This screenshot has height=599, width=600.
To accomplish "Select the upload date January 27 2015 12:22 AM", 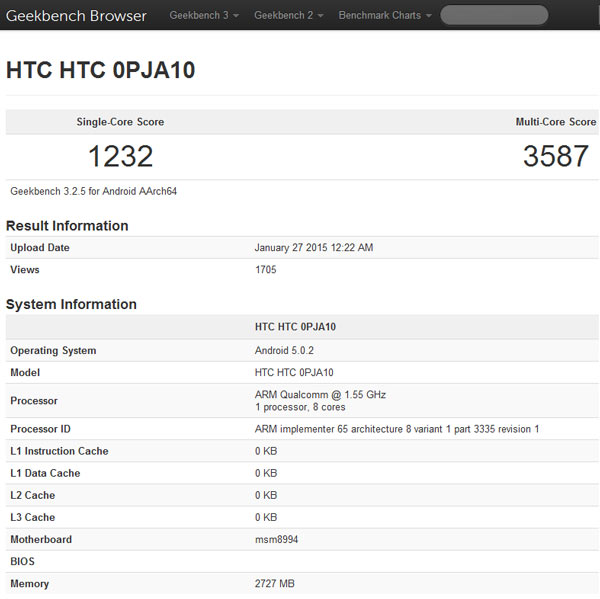I will click(314, 248).
